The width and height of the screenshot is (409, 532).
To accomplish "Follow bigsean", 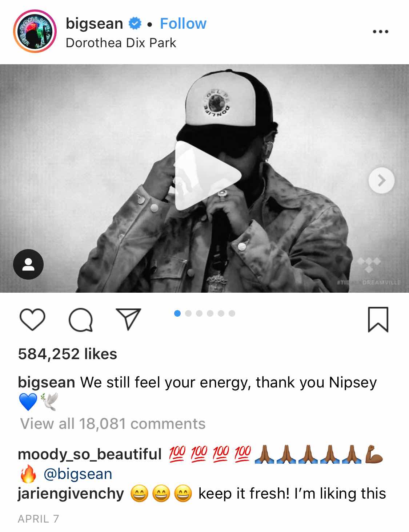I will click(183, 24).
